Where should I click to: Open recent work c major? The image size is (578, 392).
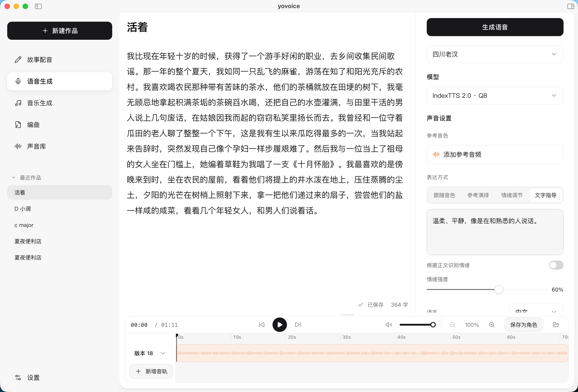(x=60, y=225)
